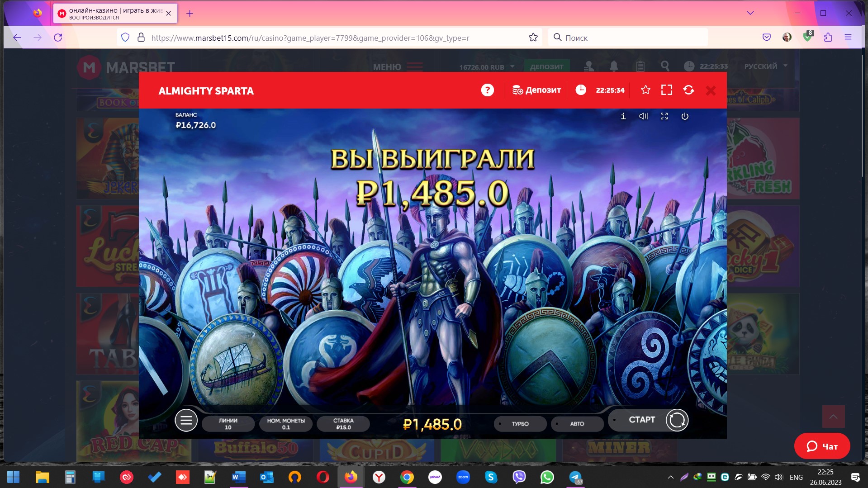Focus the Поиск search box
The image size is (868, 488).
tap(628, 38)
